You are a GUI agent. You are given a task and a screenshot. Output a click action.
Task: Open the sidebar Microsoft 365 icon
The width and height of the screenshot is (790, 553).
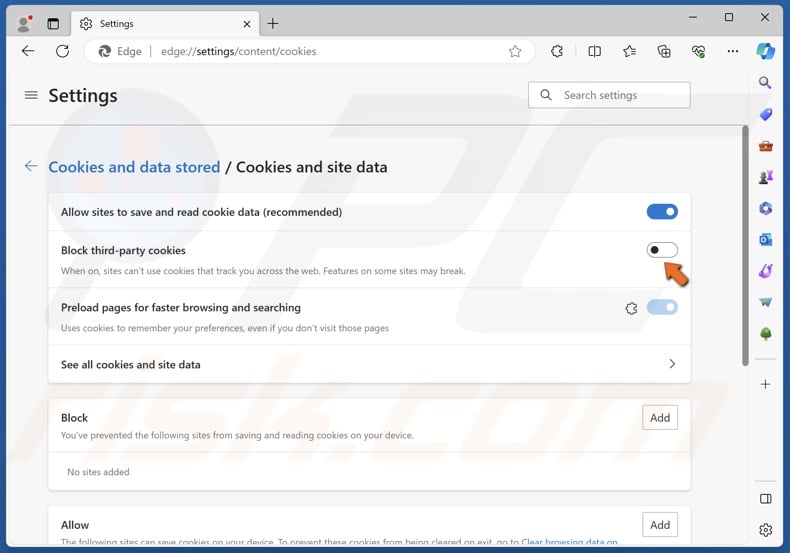tap(765, 208)
